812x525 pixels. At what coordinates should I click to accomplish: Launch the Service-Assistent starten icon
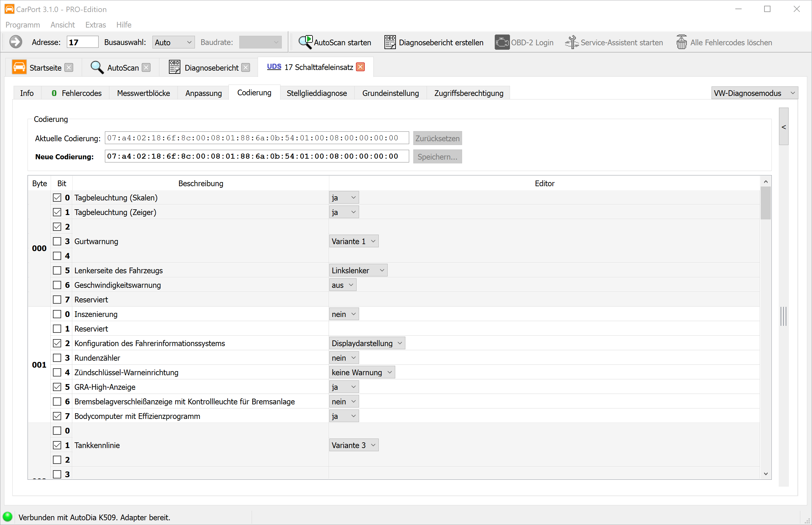pyautogui.click(x=572, y=42)
